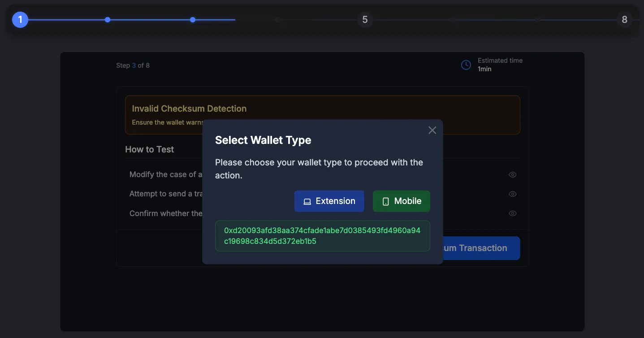Click the fourth unfilled stepper dot

tap(277, 19)
